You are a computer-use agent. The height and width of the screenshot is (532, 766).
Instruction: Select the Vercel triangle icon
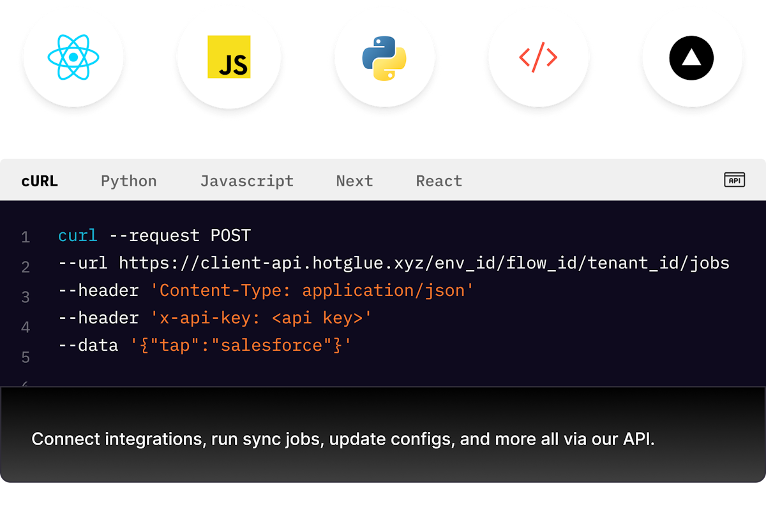(691, 57)
